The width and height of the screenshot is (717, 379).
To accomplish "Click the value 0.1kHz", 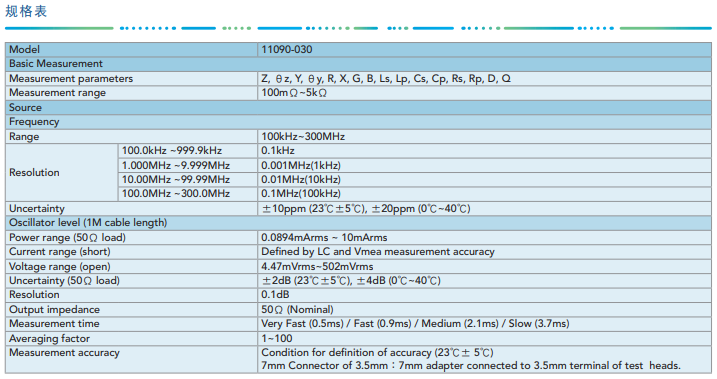I will pos(278,151).
